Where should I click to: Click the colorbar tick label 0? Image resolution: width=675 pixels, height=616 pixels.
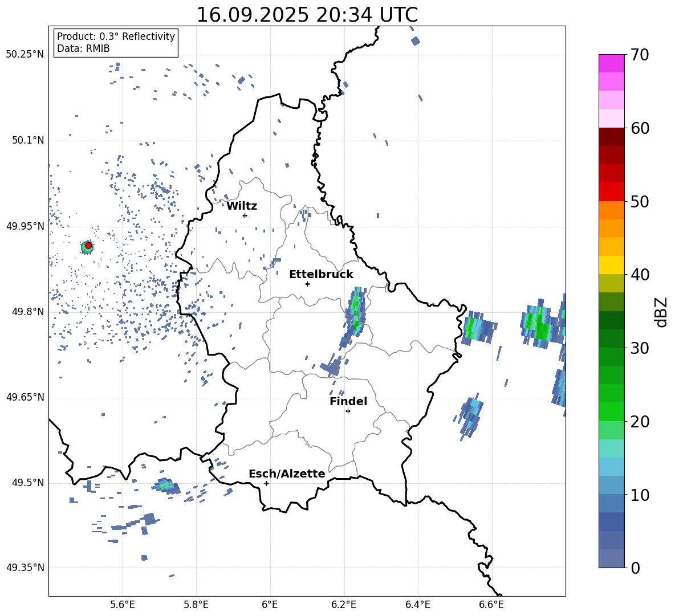point(635,568)
